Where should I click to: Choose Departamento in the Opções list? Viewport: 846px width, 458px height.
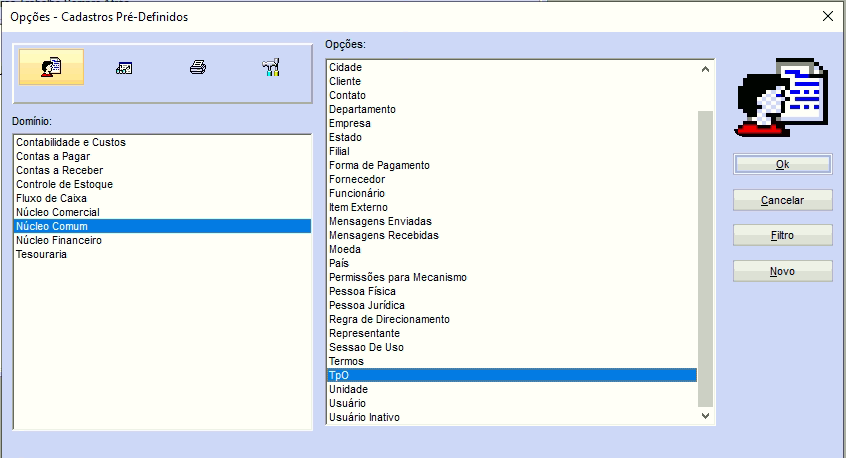pyautogui.click(x=512, y=110)
